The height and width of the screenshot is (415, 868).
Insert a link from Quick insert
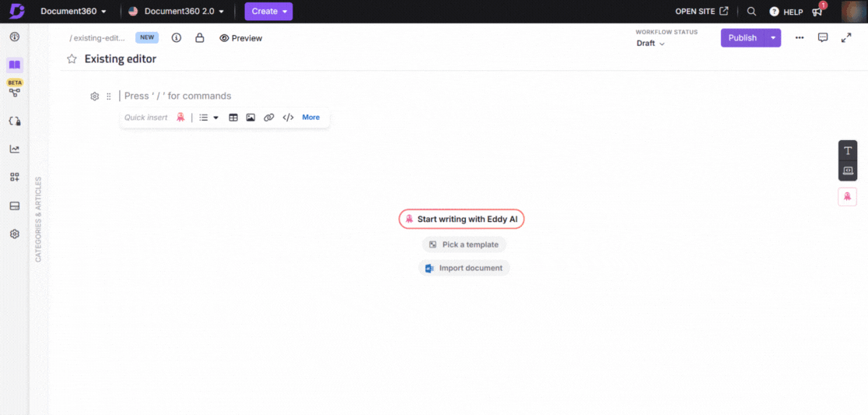[269, 118]
